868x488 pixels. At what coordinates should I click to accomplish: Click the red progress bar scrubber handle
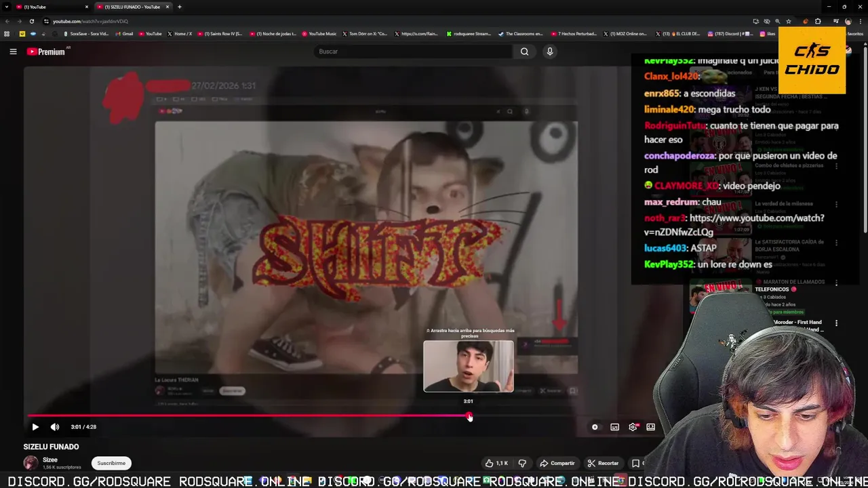pyautogui.click(x=469, y=416)
